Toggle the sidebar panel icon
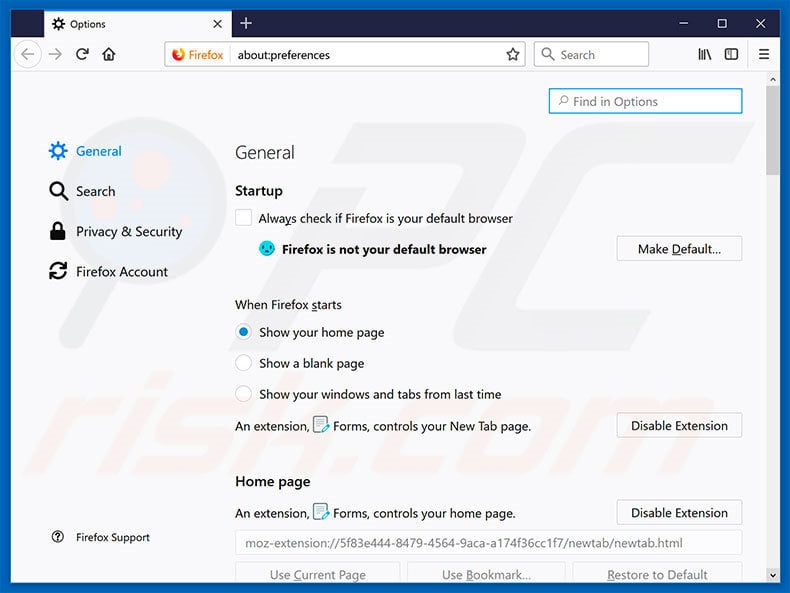Viewport: 790px width, 593px height. click(x=731, y=54)
